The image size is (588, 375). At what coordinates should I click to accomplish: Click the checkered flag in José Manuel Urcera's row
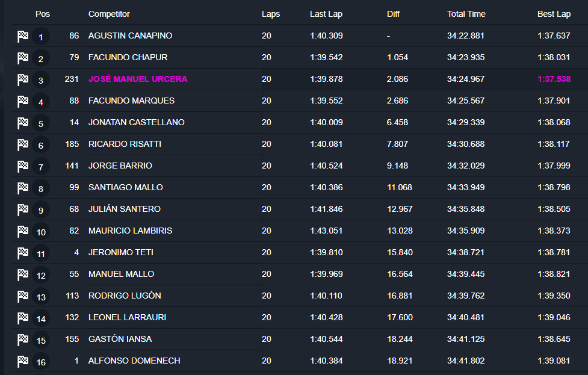(x=23, y=79)
